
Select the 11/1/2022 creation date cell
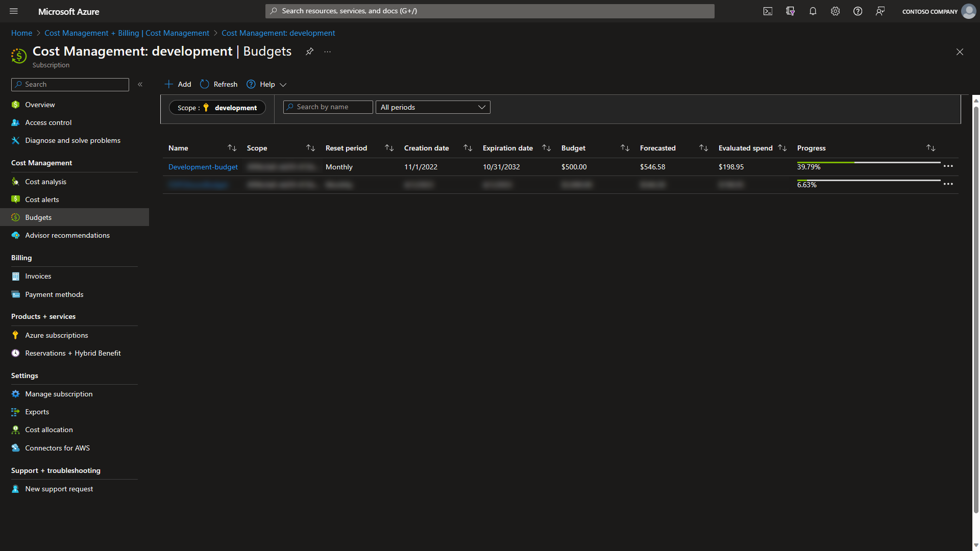point(421,167)
